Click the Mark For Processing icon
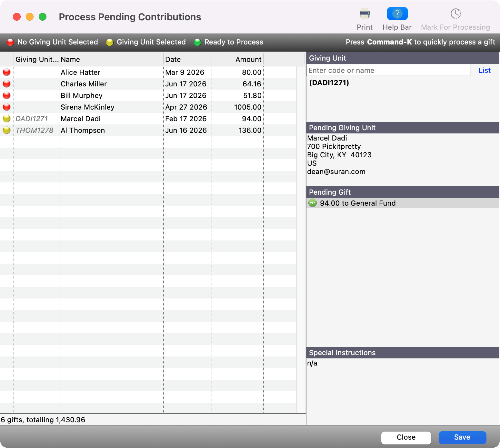Screen dimensions: 500x448 point(455,14)
